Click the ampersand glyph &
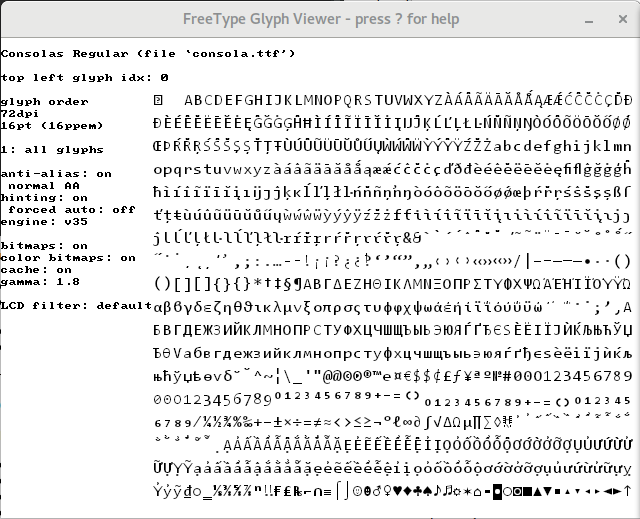Screen dimensions: 640x519 407,237
